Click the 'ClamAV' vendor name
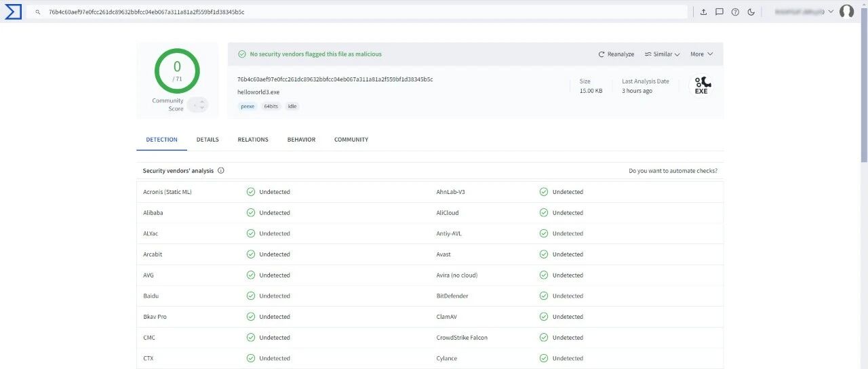The width and height of the screenshot is (868, 369). [446, 317]
